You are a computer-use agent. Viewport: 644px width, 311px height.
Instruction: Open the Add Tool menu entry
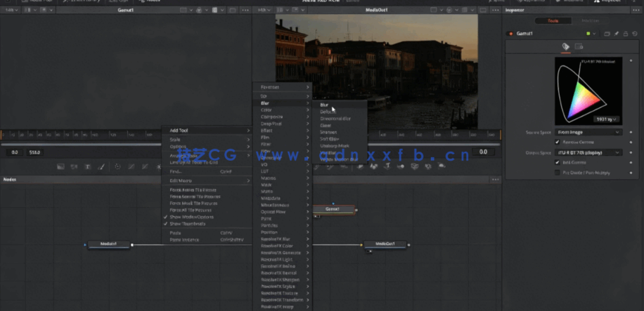click(207, 131)
